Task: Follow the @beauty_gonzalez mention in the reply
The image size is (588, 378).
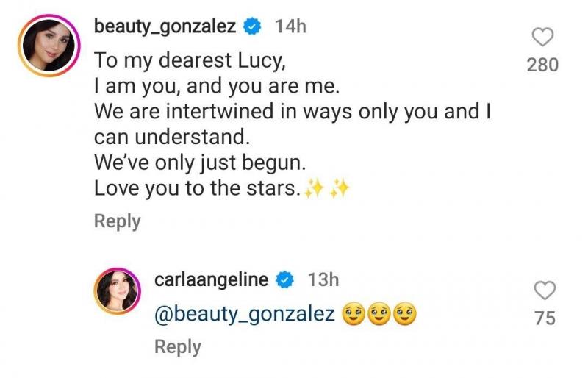Action: tap(245, 315)
